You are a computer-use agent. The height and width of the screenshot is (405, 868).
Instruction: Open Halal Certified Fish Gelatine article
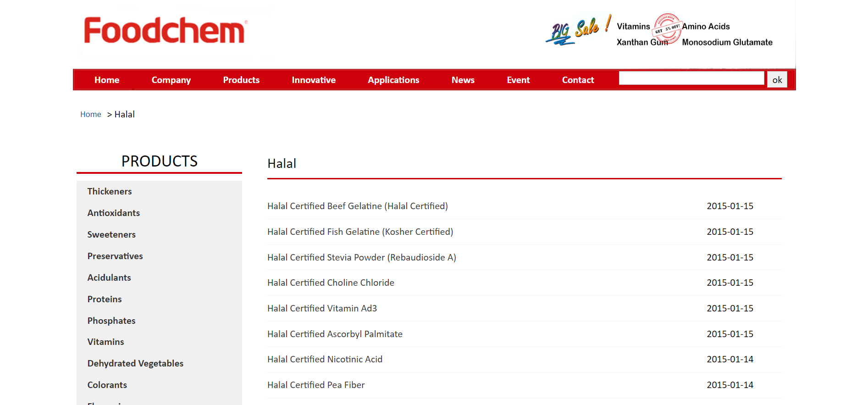360,232
